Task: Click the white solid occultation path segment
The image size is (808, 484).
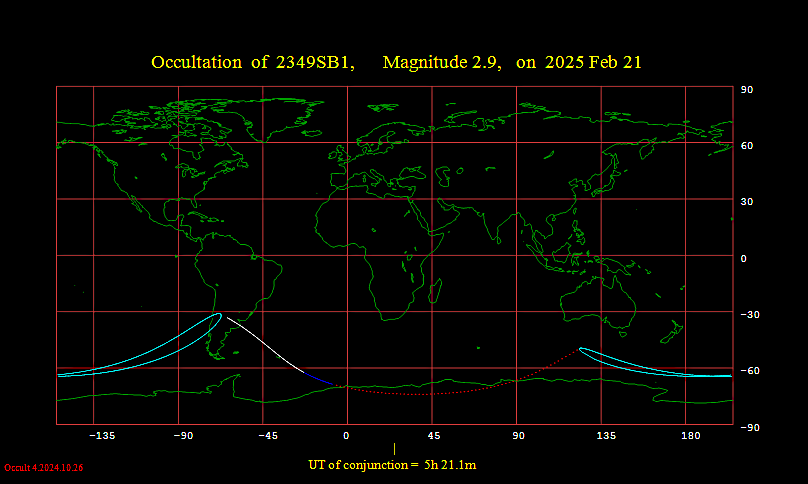Action: (265, 344)
